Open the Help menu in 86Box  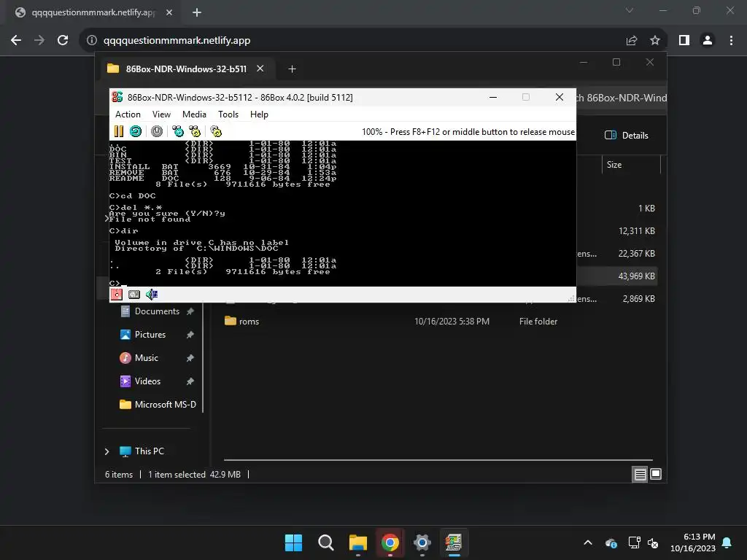[259, 114]
